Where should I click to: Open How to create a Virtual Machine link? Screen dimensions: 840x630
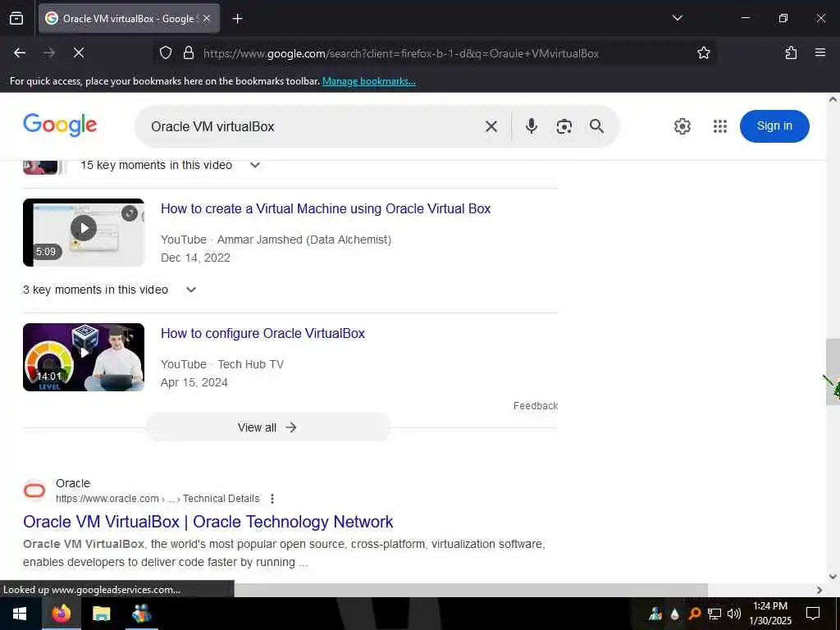click(x=326, y=208)
